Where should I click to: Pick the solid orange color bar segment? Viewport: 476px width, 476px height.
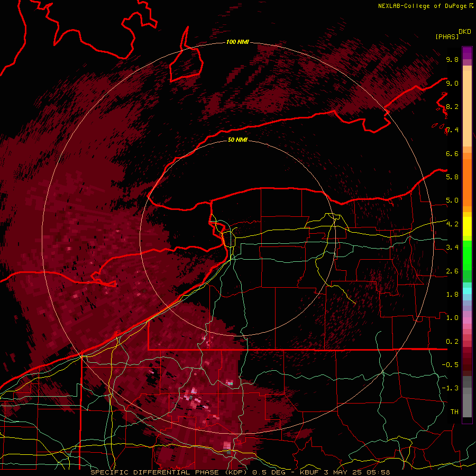pyautogui.click(x=467, y=183)
